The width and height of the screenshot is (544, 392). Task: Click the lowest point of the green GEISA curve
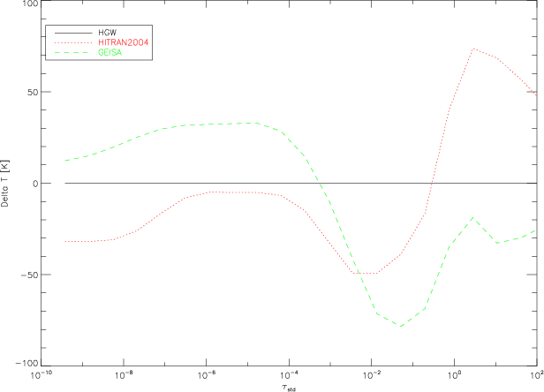pyautogui.click(x=401, y=327)
